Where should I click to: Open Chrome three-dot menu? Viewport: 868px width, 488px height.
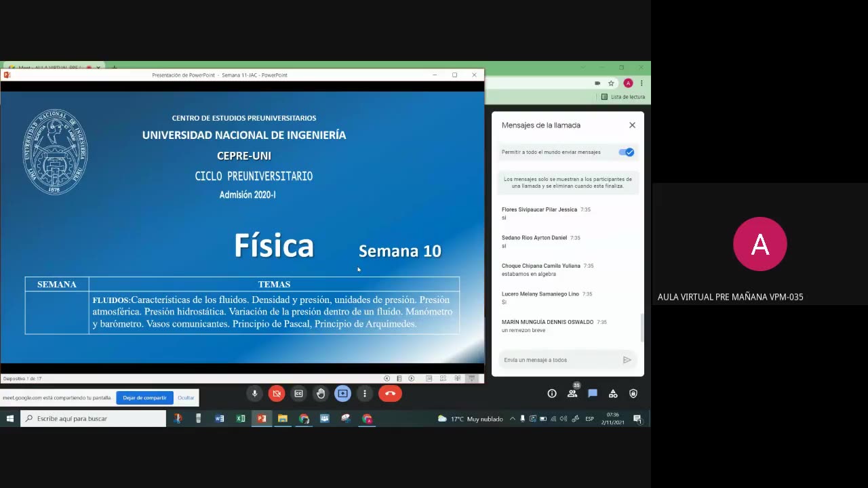(642, 83)
